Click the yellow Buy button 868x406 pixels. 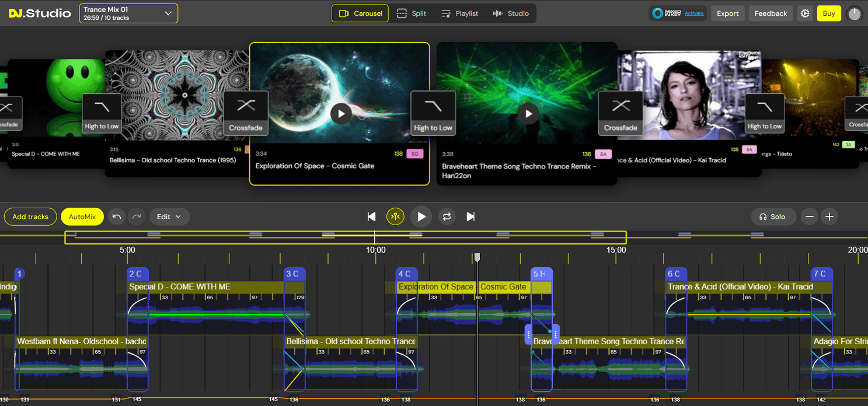[x=829, y=13]
